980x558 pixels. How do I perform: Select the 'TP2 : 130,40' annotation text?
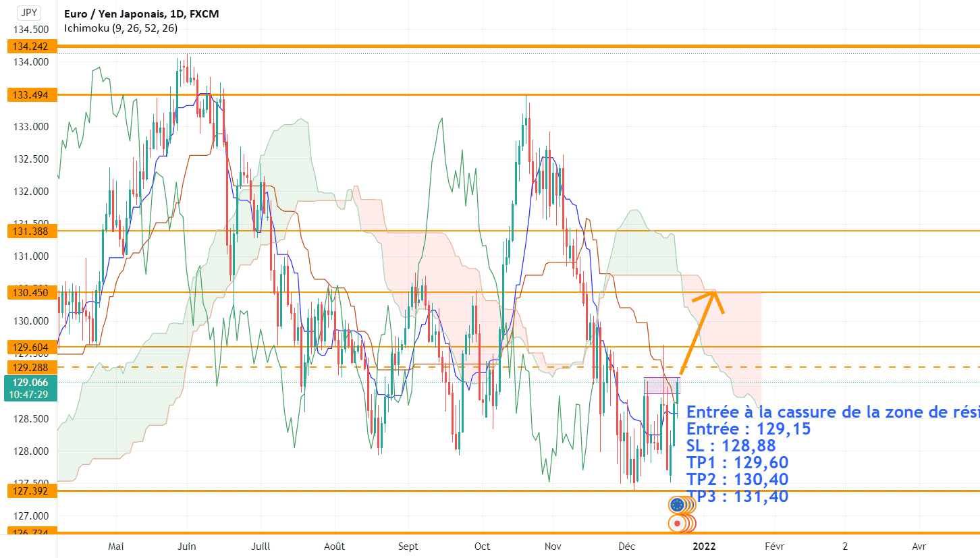pos(737,480)
